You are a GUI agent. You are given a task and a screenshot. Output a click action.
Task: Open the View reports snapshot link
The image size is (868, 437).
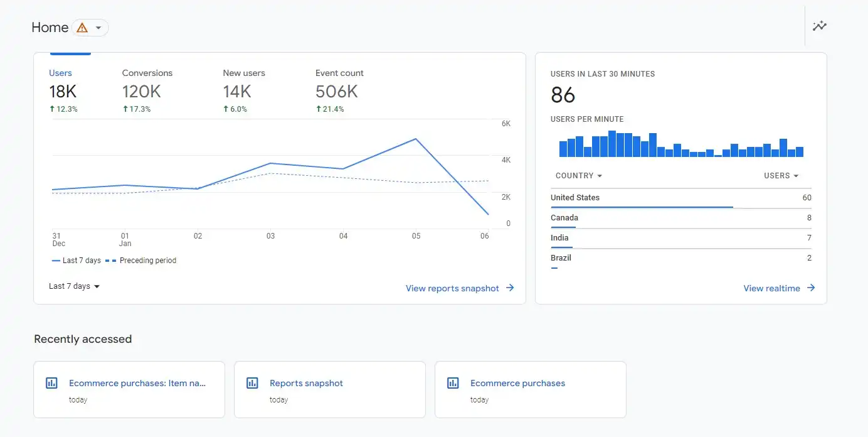pos(452,288)
